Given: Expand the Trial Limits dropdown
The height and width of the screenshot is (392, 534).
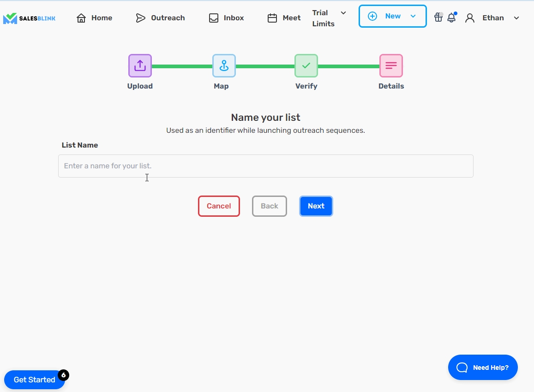Looking at the screenshot, I should pos(329,18).
